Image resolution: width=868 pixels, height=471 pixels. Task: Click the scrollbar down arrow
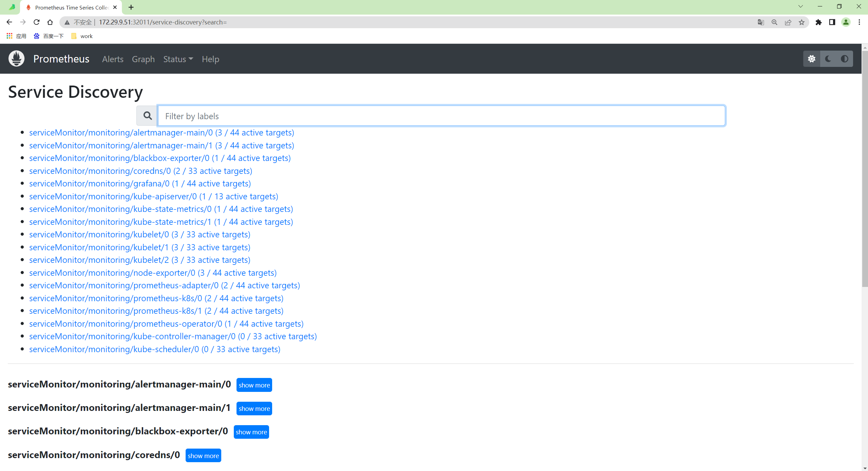coord(865,468)
